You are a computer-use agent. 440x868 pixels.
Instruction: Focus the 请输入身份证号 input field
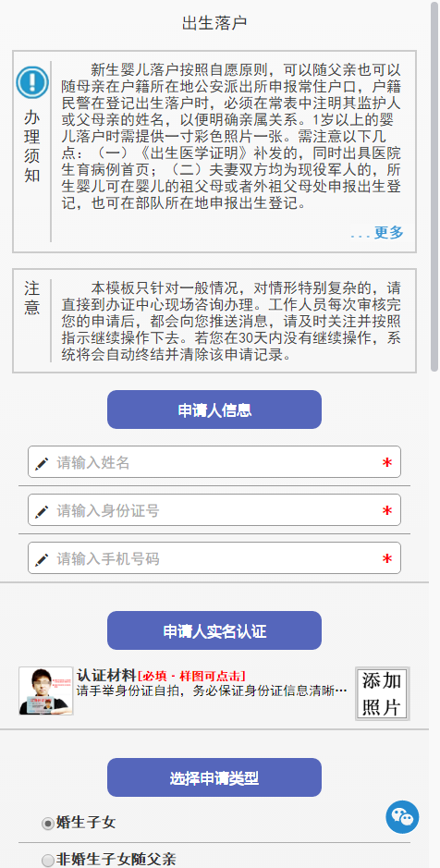click(214, 510)
